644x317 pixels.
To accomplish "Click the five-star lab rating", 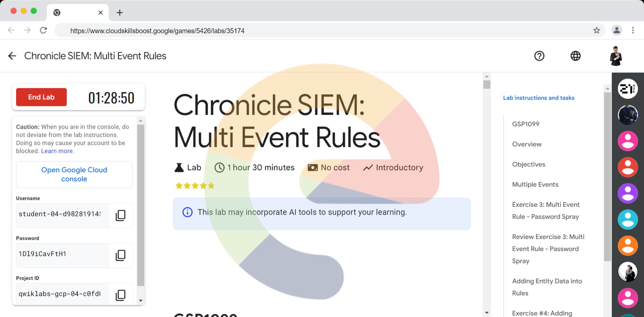I will coord(195,186).
